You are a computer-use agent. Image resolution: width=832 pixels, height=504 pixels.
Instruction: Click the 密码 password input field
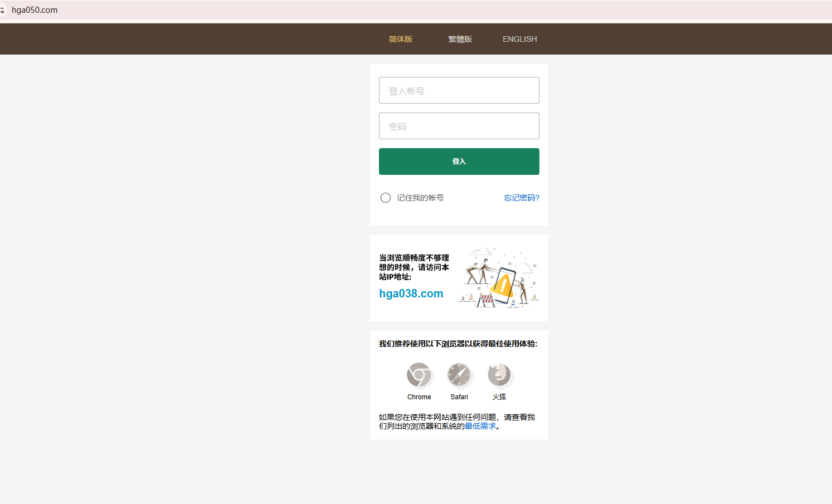point(459,126)
